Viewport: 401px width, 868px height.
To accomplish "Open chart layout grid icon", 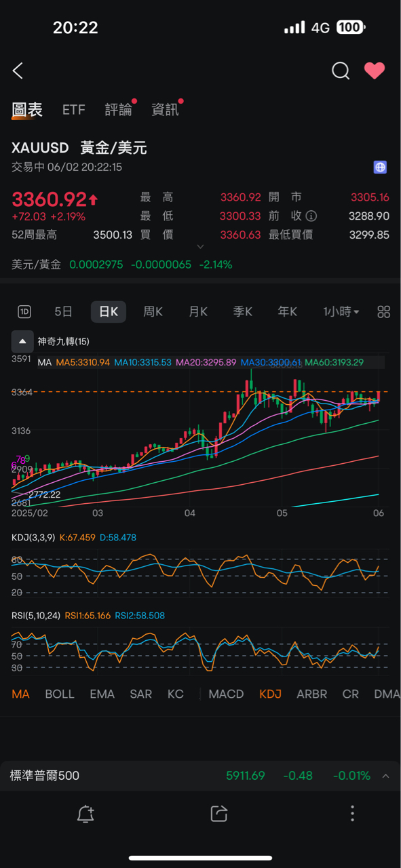I will pos(384,312).
